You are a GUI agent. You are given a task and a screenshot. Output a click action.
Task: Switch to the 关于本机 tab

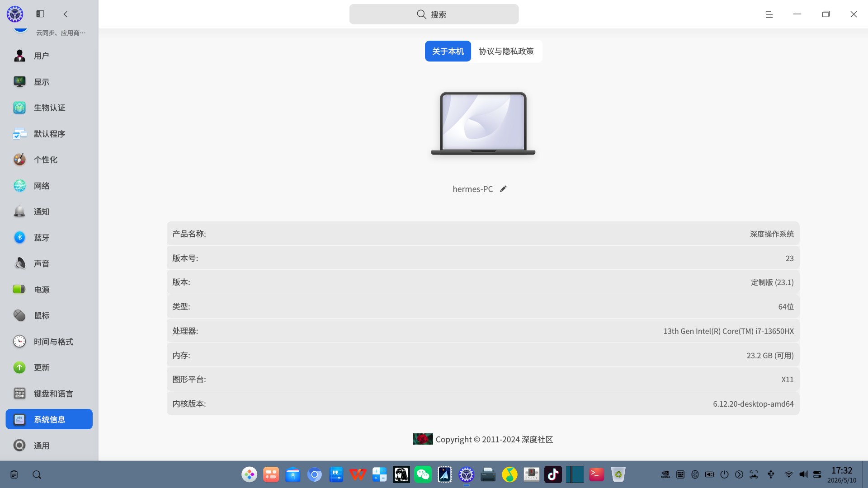[x=448, y=51]
